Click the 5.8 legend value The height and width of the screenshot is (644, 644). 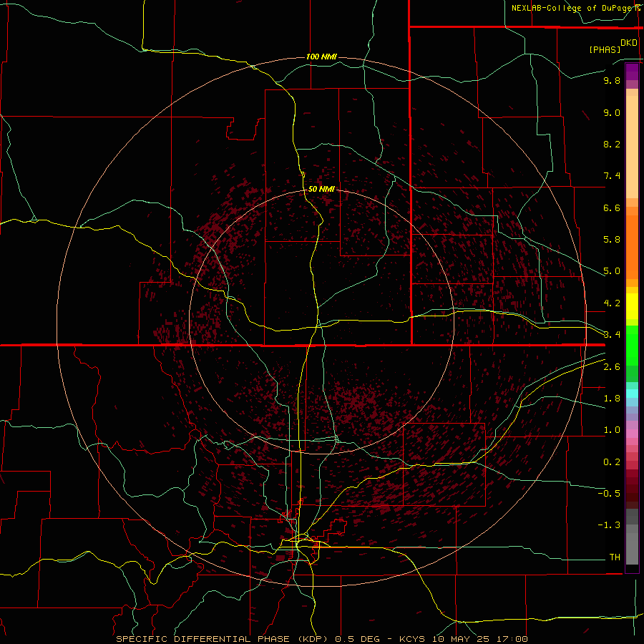[x=612, y=240]
